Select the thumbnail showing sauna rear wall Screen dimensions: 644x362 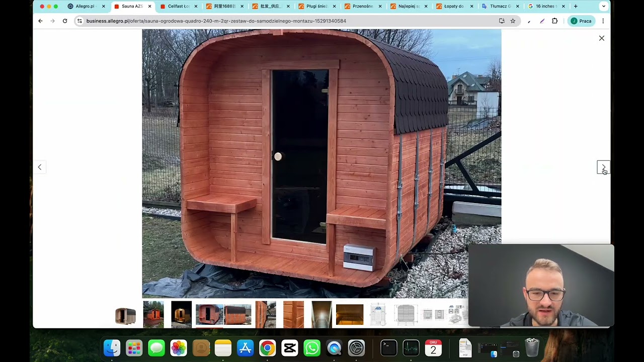click(237, 315)
